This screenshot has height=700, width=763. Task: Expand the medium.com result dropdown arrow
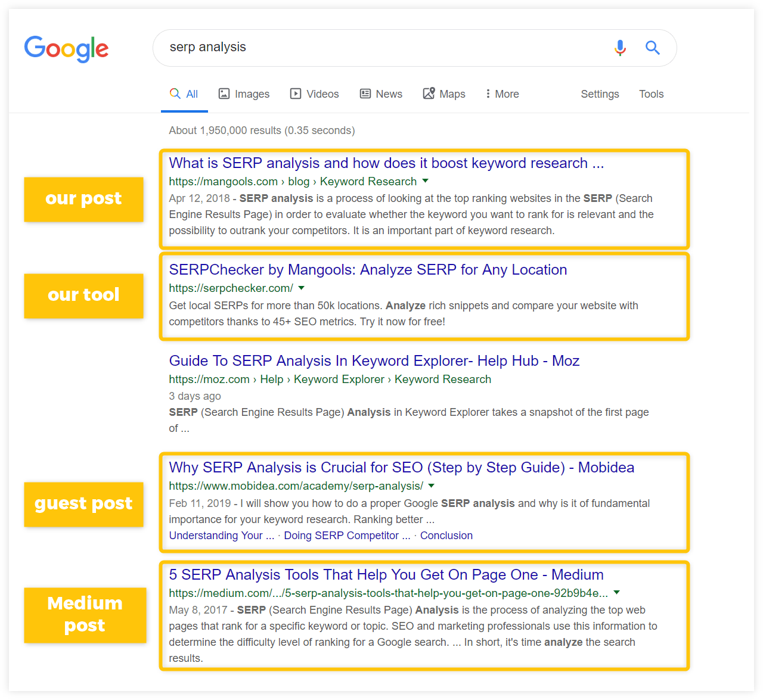tap(617, 592)
